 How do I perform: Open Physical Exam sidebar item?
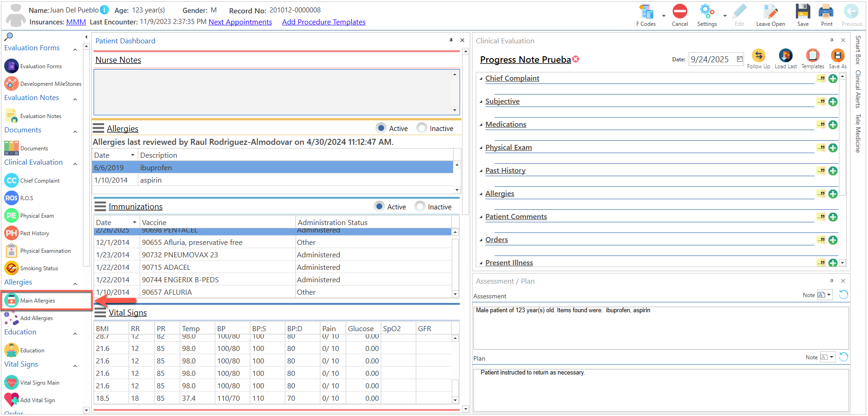(x=29, y=215)
